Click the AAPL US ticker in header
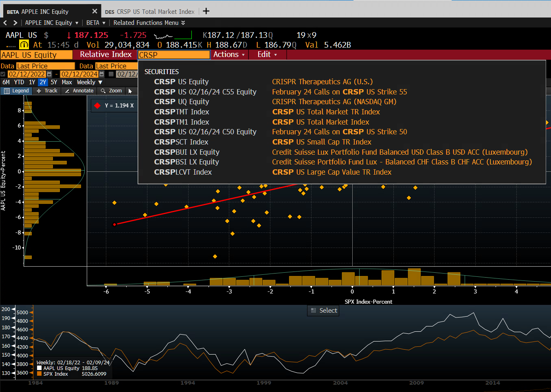 click(21, 35)
